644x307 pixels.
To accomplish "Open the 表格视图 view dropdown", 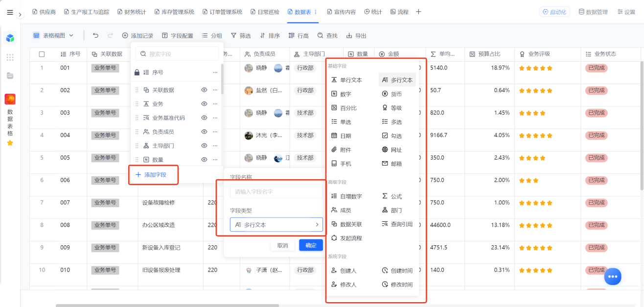I will click(x=53, y=35).
